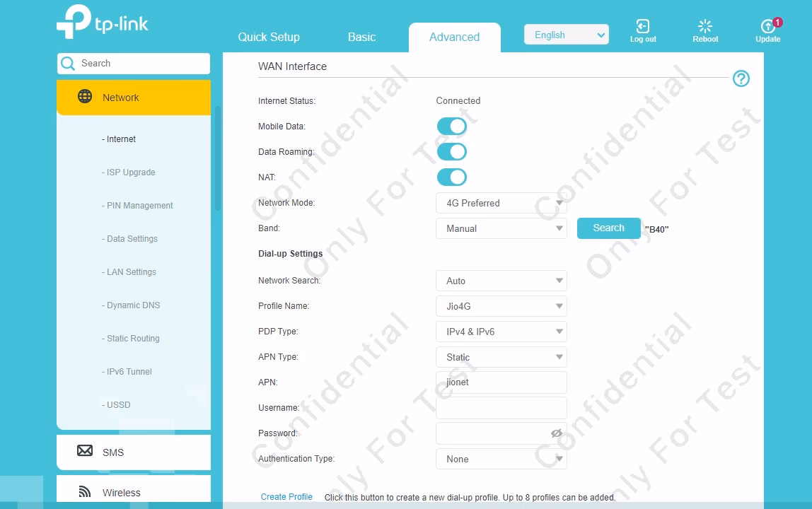Screen dimensions: 812x509
Task: Click the TP-Link logo
Action: tap(102, 22)
